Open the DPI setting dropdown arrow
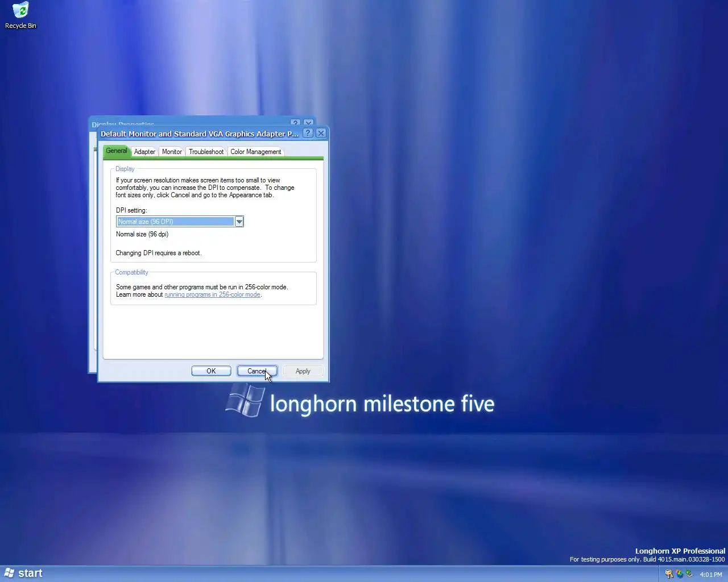This screenshot has width=728, height=582. 239,222
